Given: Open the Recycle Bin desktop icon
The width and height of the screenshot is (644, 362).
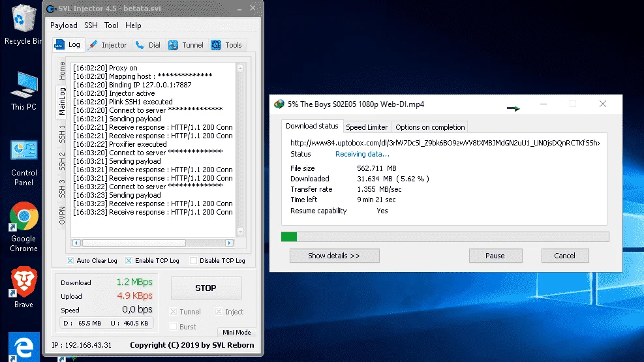Looking at the screenshot, I should tap(23, 25).
